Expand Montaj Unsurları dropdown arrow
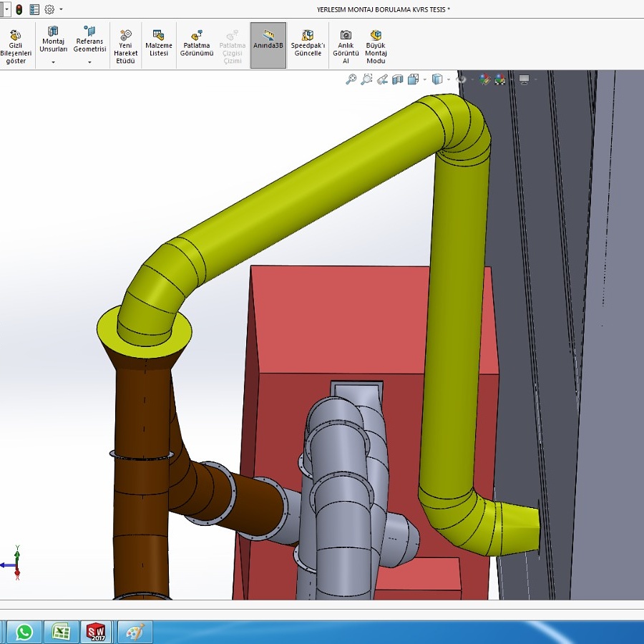 [53, 62]
